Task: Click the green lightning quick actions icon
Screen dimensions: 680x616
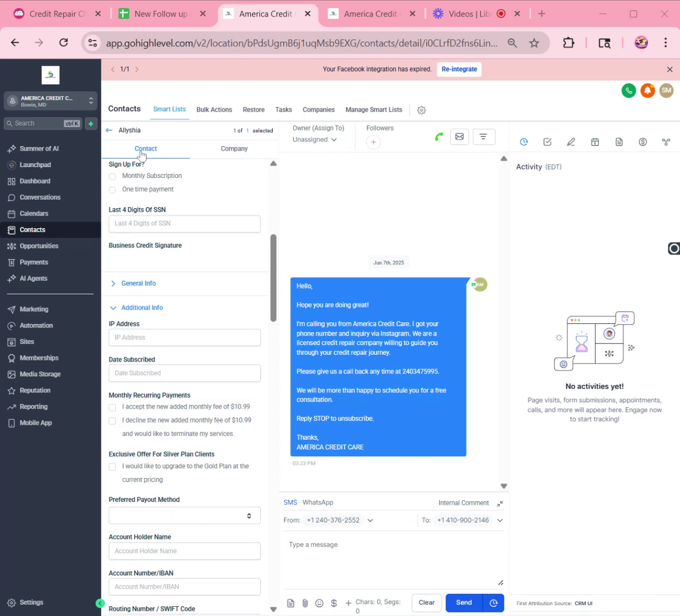Action: coord(91,124)
